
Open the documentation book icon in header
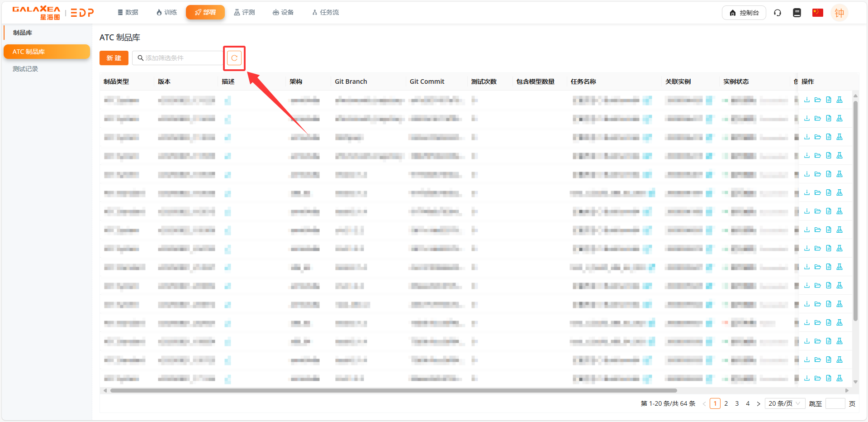797,13
